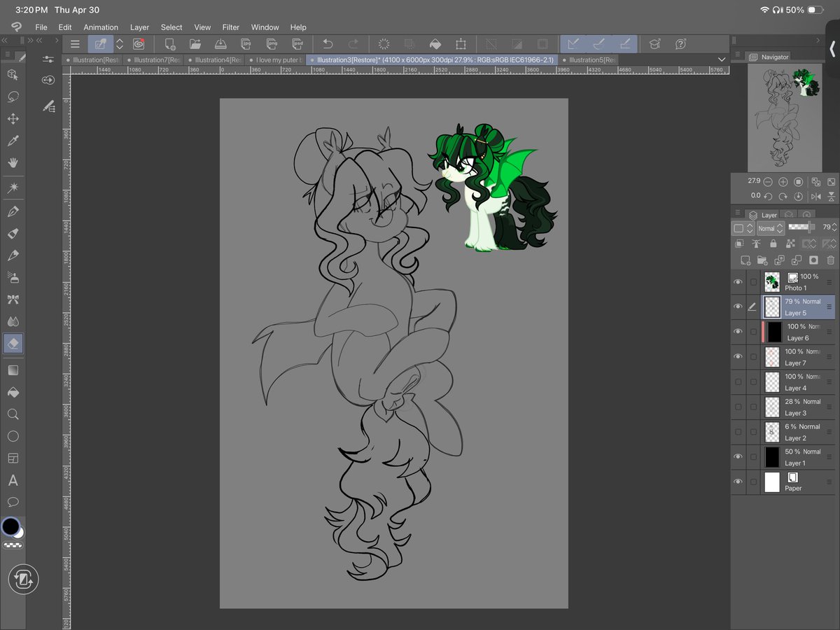Viewport: 840px width, 630px height.
Task: Click the Create layer mask icon
Action: [x=813, y=260]
